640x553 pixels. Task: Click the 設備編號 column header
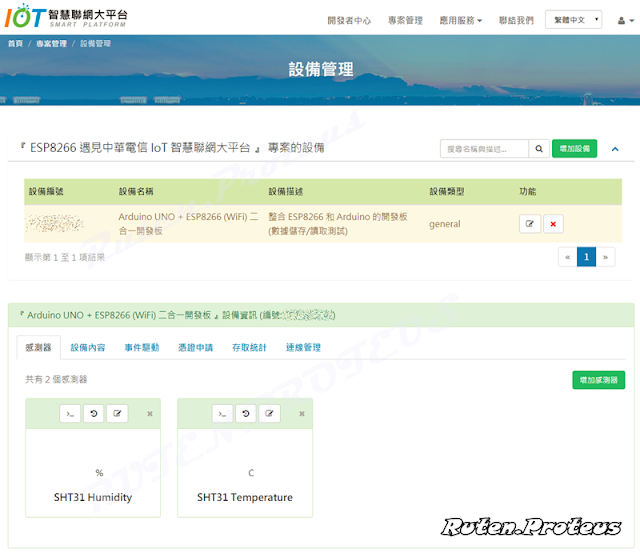46,191
